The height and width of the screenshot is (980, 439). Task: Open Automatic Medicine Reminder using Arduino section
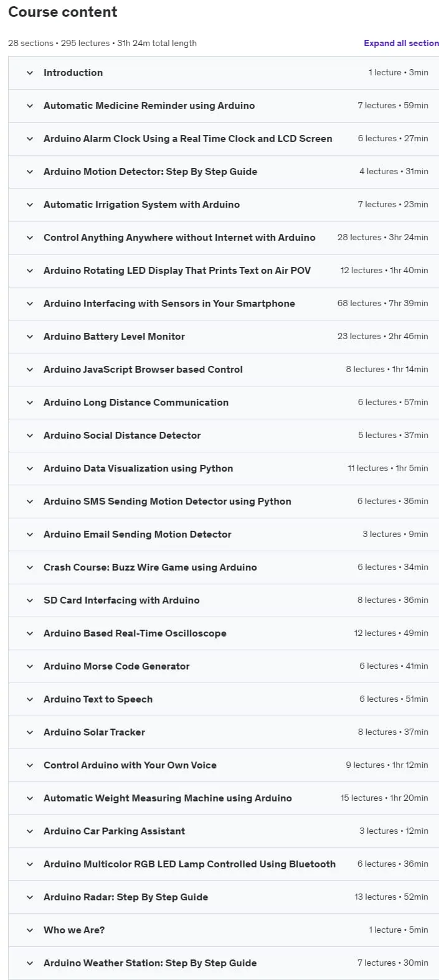[224, 106]
